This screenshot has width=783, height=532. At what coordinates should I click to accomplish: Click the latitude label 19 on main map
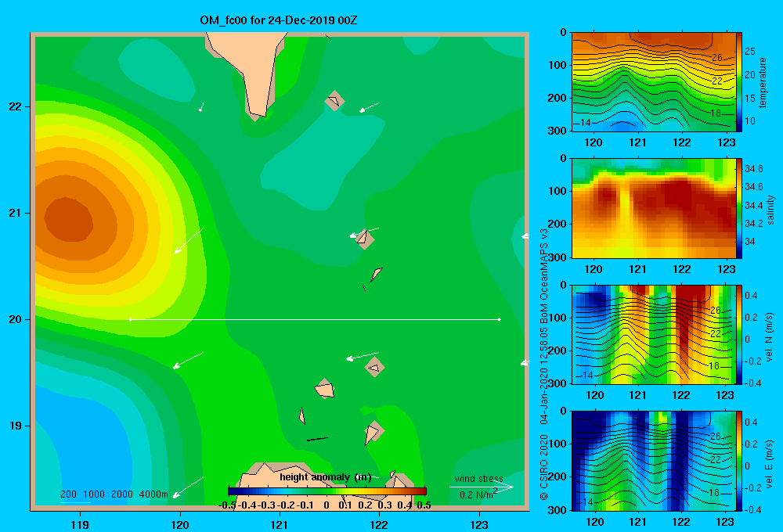click(16, 426)
